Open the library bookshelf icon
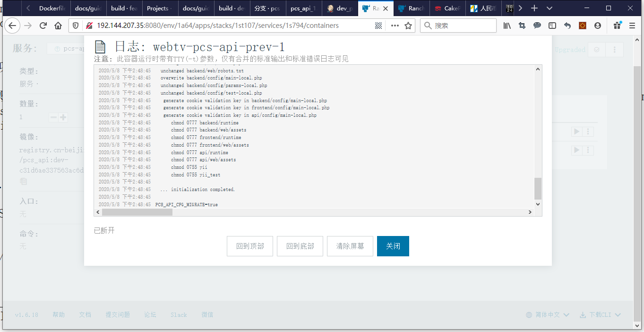The height and width of the screenshot is (332, 644). point(507,26)
